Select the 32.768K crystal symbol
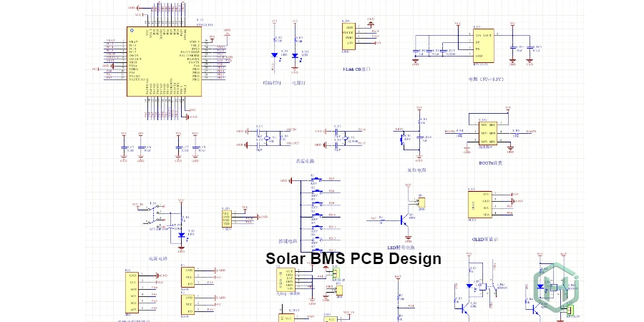 (346, 138)
